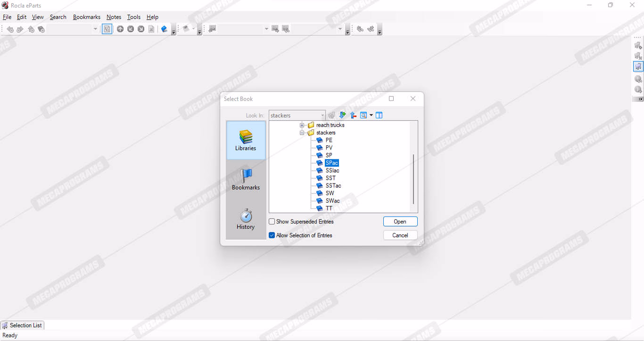Open the Look In stackers dropdown
The image size is (644, 341).
(x=322, y=116)
